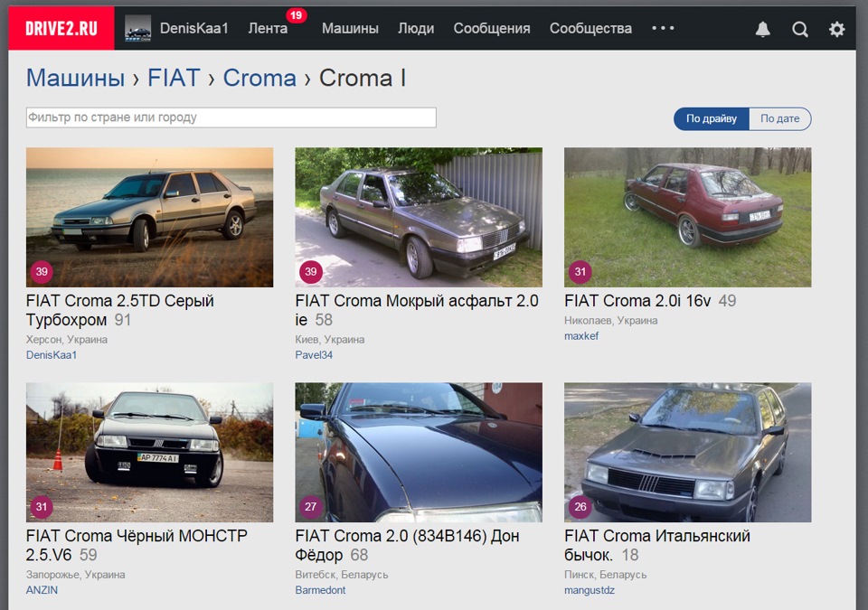Focus the country or city filter field
The width and height of the screenshot is (868, 610).
pyautogui.click(x=231, y=117)
